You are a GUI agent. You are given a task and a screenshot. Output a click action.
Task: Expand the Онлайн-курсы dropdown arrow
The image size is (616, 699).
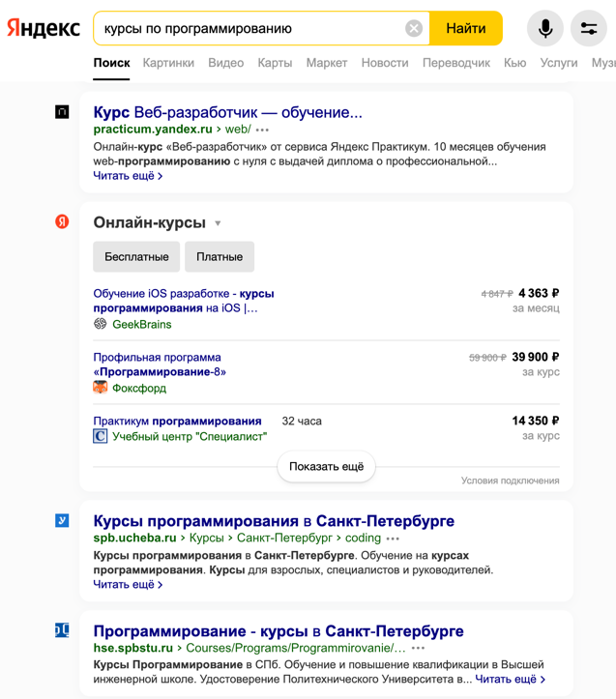pyautogui.click(x=218, y=223)
